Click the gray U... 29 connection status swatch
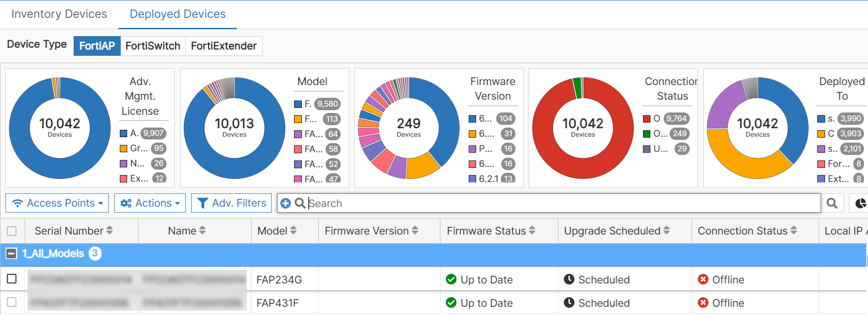Image resolution: width=868 pixels, height=315 pixels. click(x=647, y=149)
